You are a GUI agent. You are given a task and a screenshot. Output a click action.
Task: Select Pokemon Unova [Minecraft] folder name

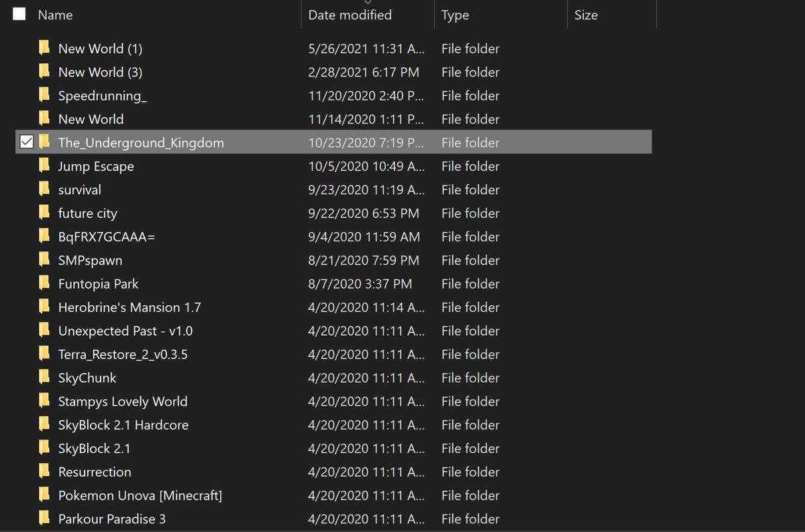[140, 495]
